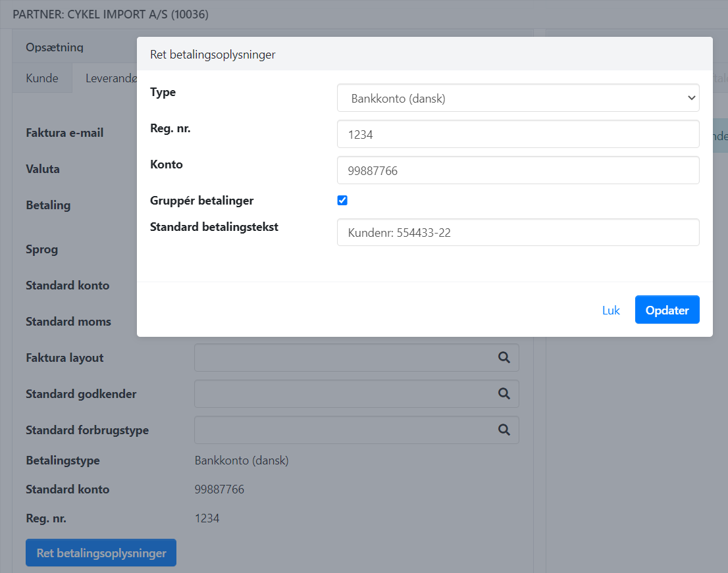Click search icon for Standard godkender
This screenshot has height=573, width=728.
point(504,393)
